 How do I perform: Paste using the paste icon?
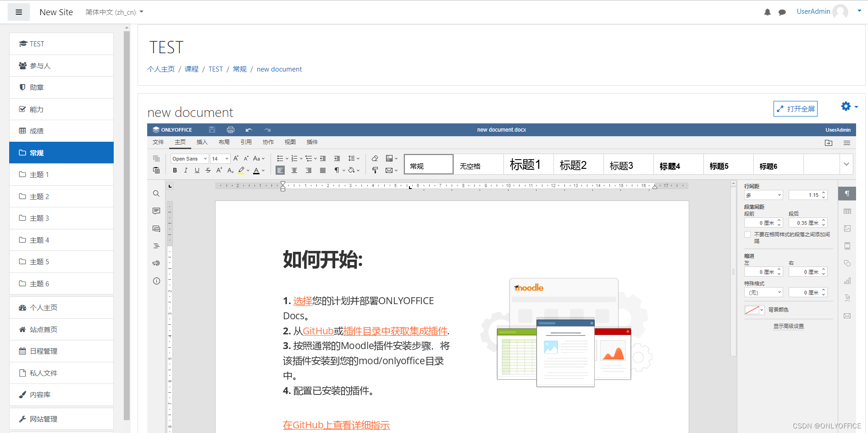point(156,170)
